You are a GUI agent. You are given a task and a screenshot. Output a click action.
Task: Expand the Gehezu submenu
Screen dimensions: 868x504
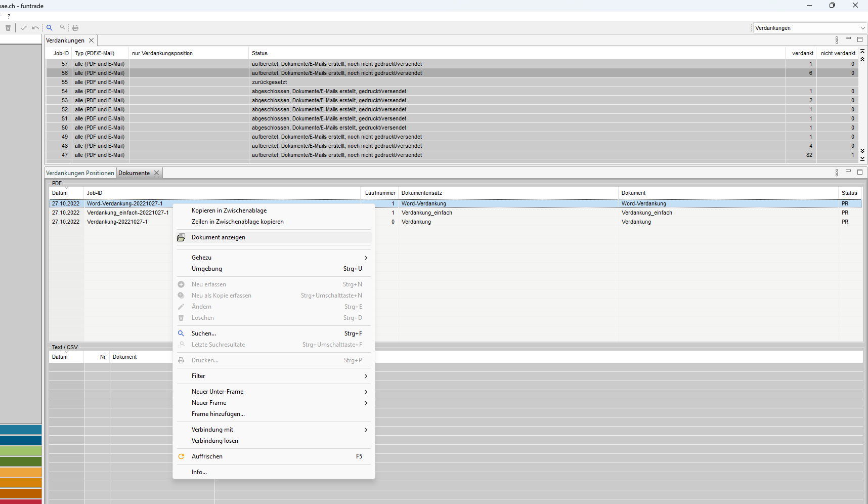(366, 258)
